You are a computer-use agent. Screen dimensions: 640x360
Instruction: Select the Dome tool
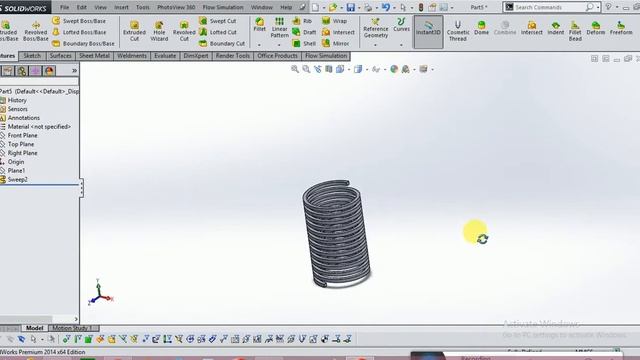tap(482, 28)
